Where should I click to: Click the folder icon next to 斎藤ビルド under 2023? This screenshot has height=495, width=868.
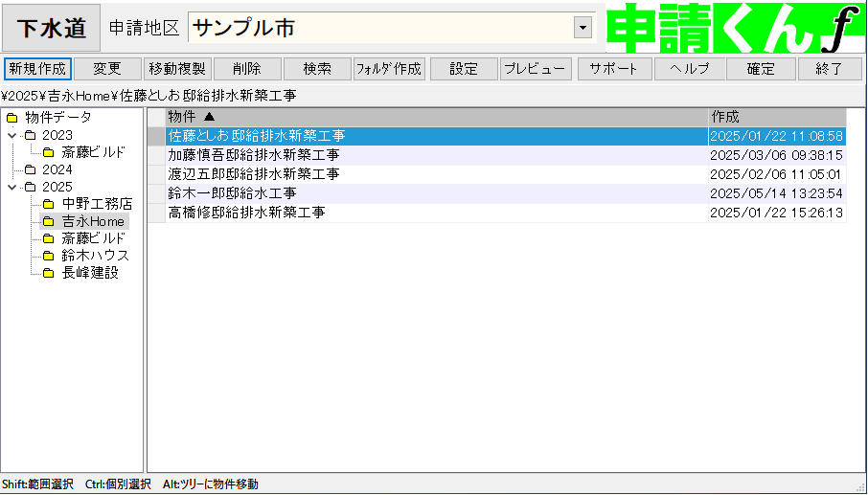48,152
